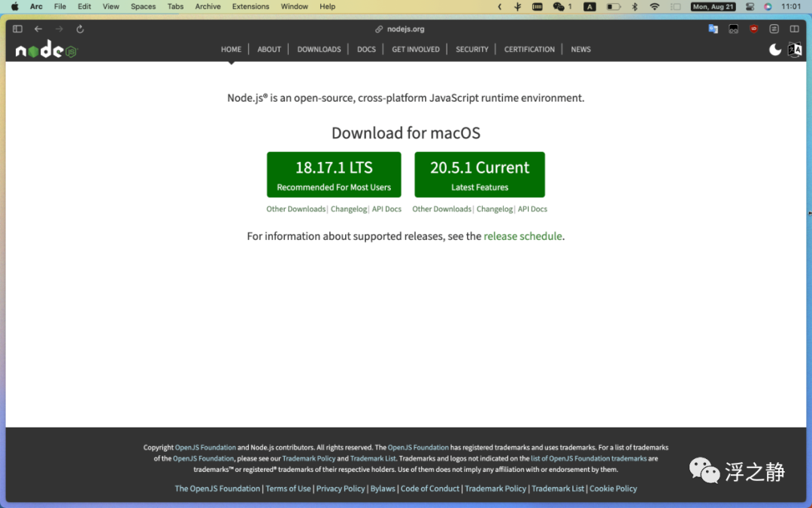
Task: Open macOS Control Center
Action: point(750,7)
